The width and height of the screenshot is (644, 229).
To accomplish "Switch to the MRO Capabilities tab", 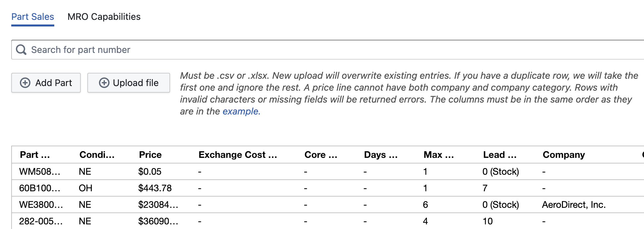I will 104,17.
